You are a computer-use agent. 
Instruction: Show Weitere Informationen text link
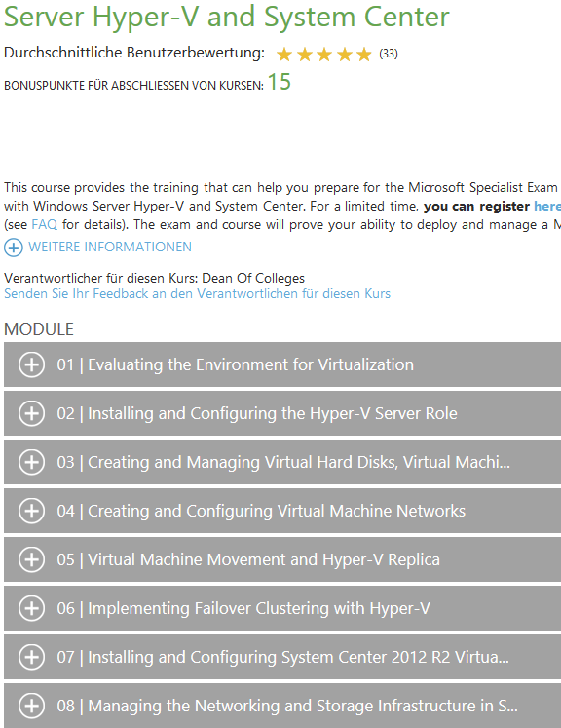(110, 247)
